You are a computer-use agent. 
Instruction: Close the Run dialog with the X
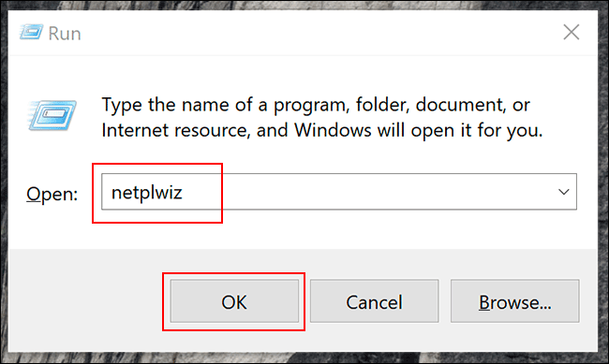click(x=572, y=32)
